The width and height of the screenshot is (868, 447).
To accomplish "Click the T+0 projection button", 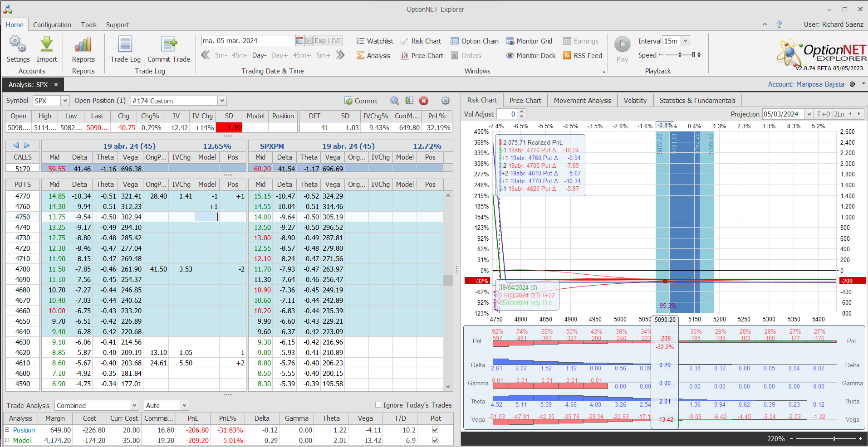I will (x=823, y=114).
